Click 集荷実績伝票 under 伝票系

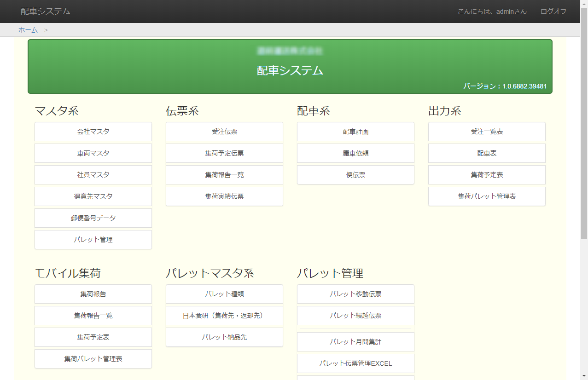coord(224,196)
